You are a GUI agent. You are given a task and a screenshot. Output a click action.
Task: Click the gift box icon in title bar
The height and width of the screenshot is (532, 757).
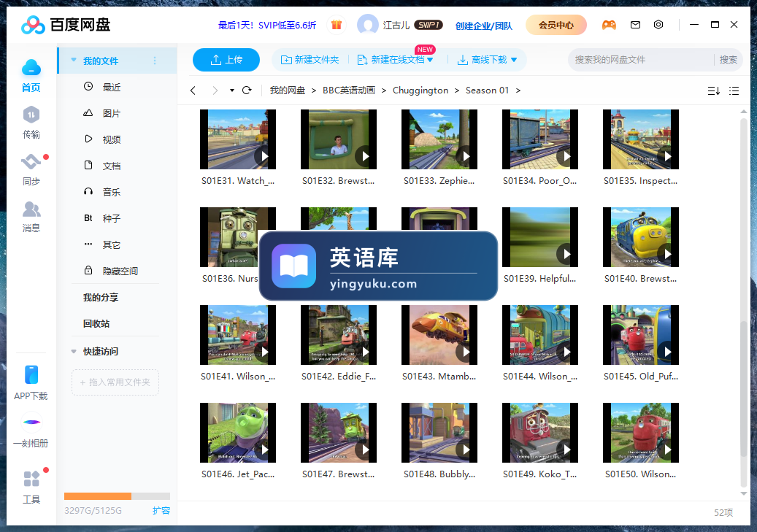337,25
